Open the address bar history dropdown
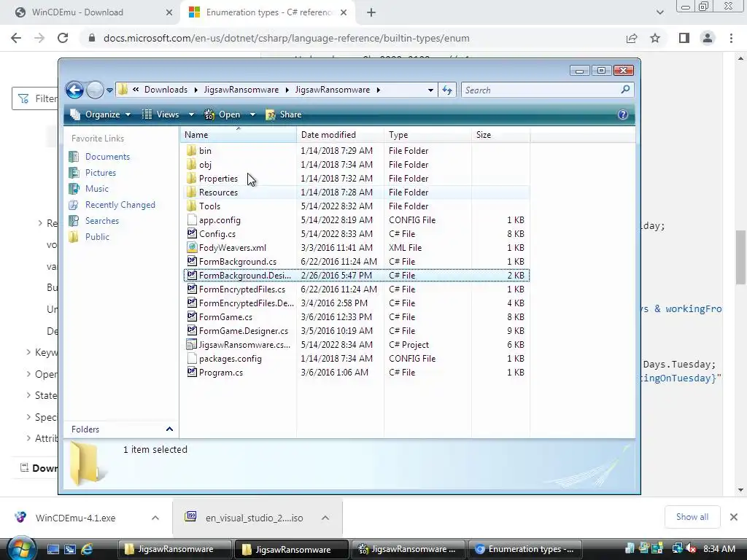Screen dimensions: 747x560 pyautogui.click(x=430, y=90)
